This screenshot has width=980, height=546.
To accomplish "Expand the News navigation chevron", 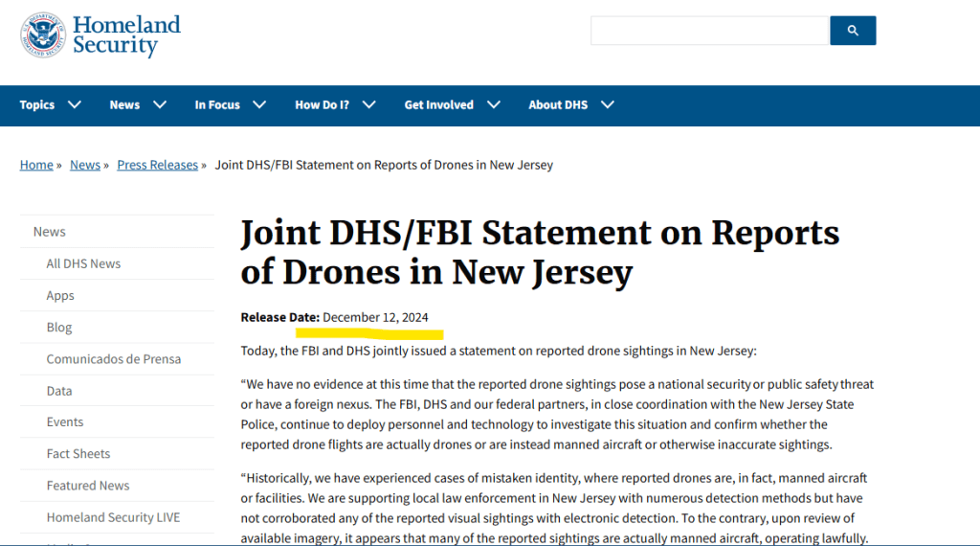I will (x=160, y=104).
